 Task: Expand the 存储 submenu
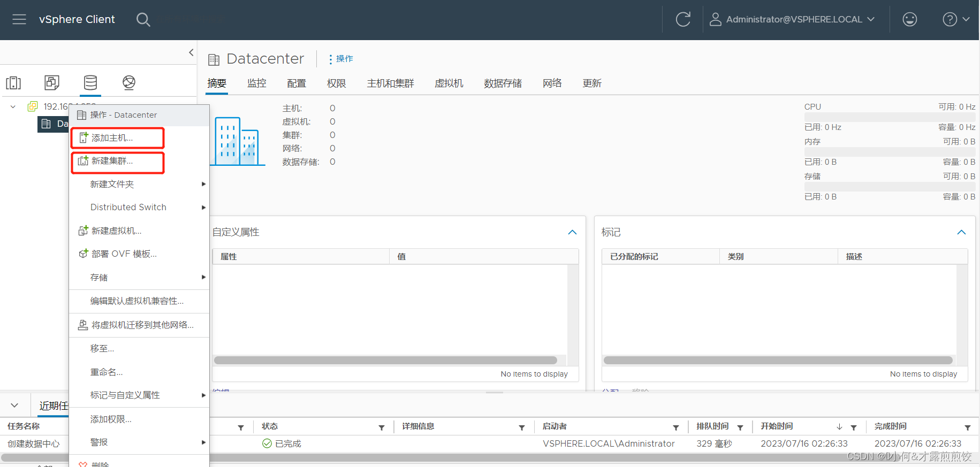coord(139,277)
